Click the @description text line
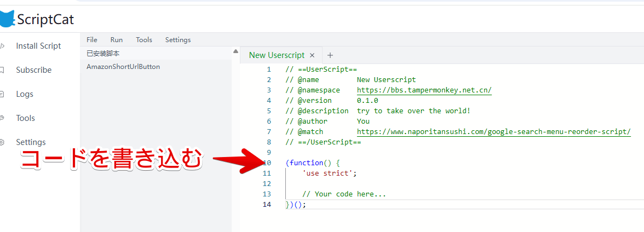This screenshot has height=232, width=644. (x=378, y=111)
